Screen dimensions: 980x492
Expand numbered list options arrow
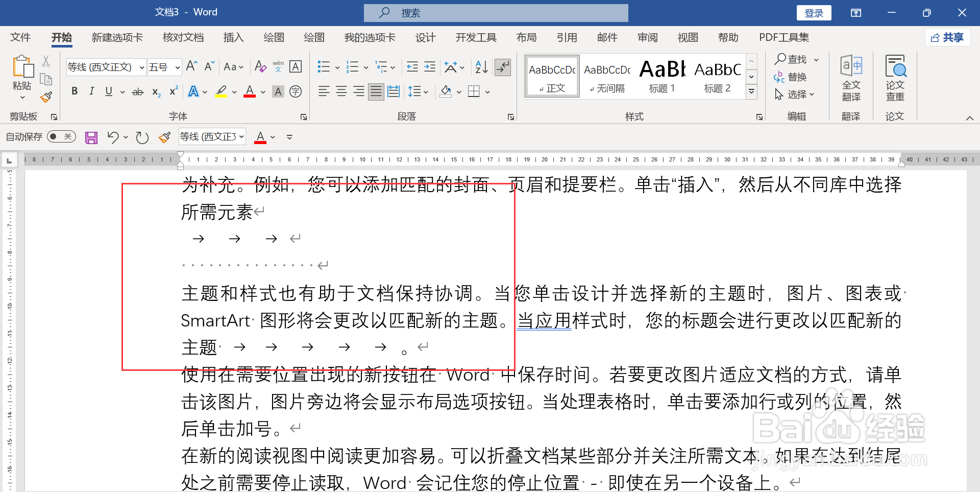click(x=366, y=67)
